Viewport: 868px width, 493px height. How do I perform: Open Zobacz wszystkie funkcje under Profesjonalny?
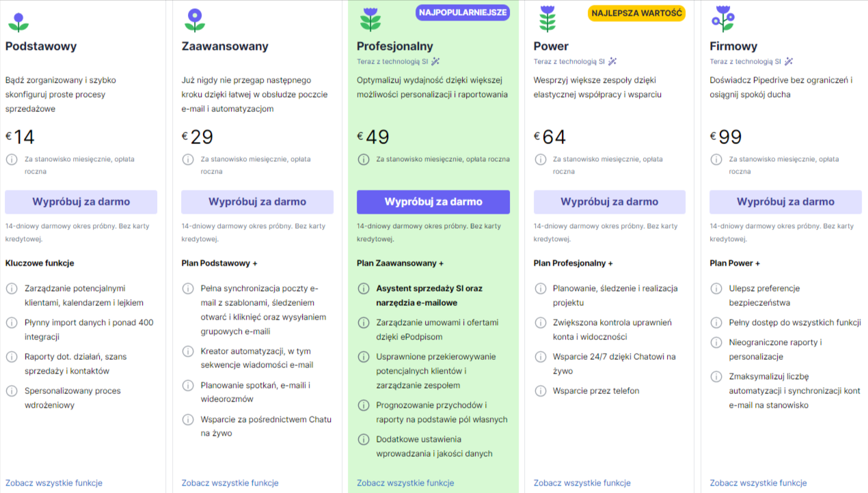[405, 483]
